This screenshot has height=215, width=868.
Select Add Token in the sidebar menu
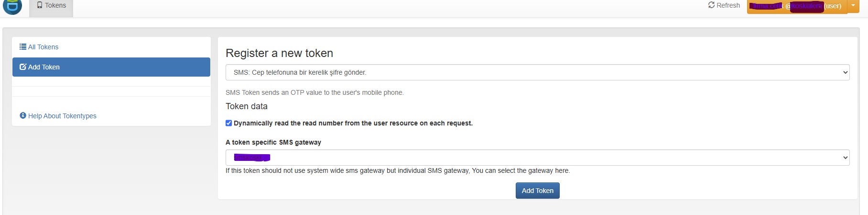111,67
